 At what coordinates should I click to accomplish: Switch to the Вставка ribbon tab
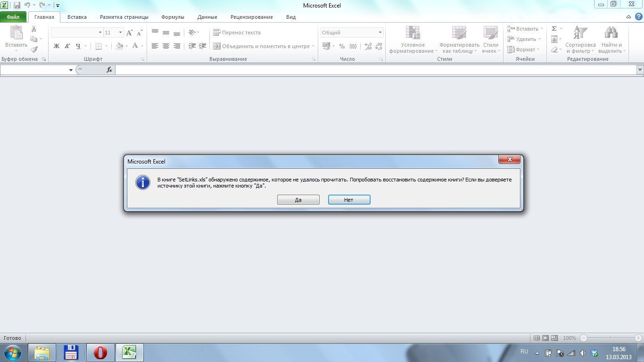(77, 17)
